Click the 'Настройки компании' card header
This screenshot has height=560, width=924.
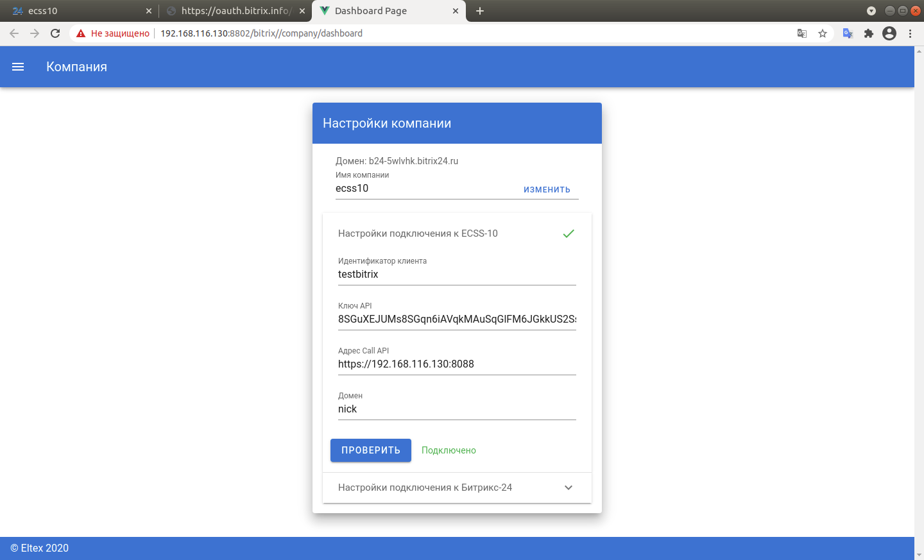click(x=457, y=123)
